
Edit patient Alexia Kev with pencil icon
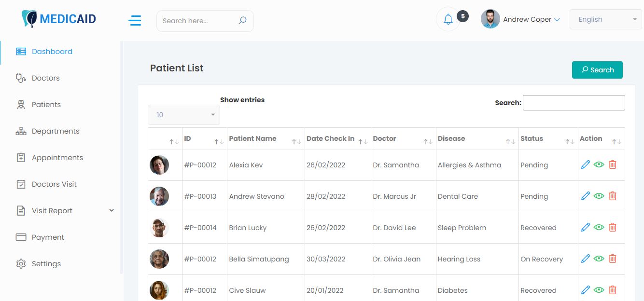(585, 165)
